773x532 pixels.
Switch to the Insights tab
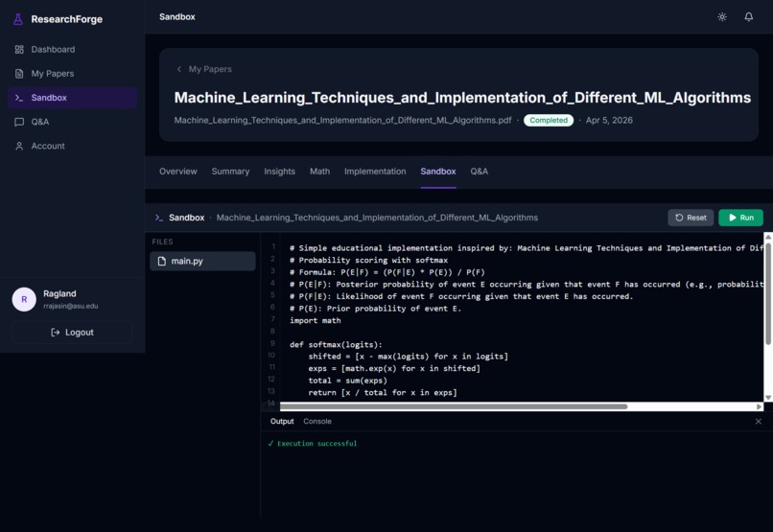[x=279, y=172]
